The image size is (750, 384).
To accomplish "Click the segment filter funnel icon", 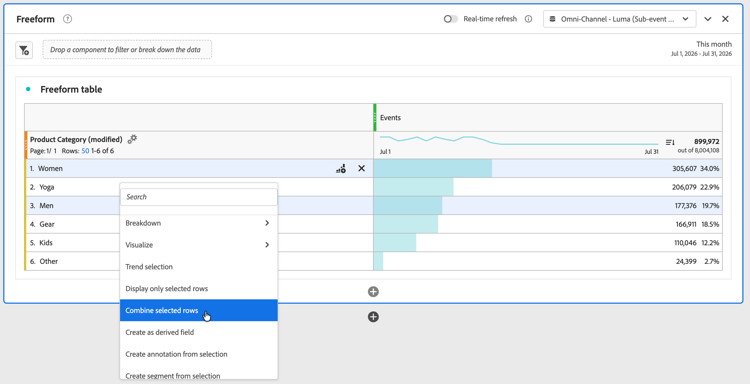I will [x=24, y=50].
